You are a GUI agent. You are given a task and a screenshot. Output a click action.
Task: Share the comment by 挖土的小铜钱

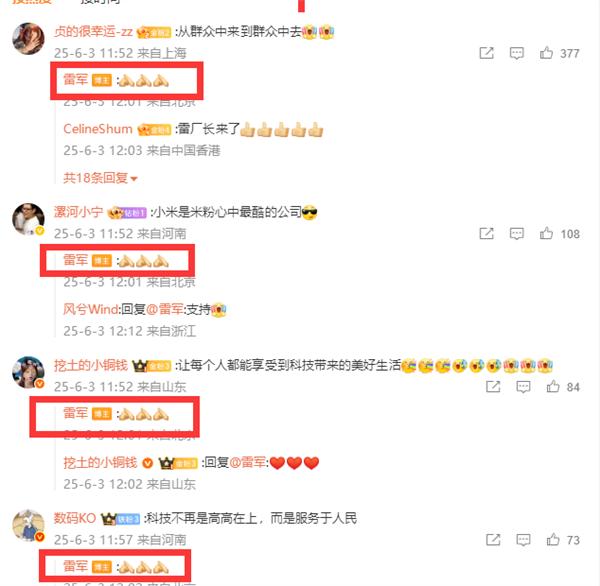coord(493,387)
